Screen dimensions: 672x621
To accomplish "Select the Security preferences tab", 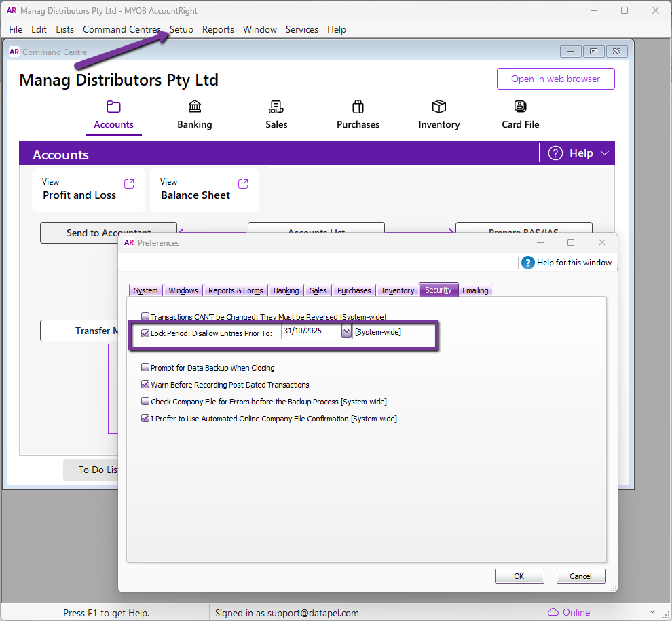I will [438, 290].
